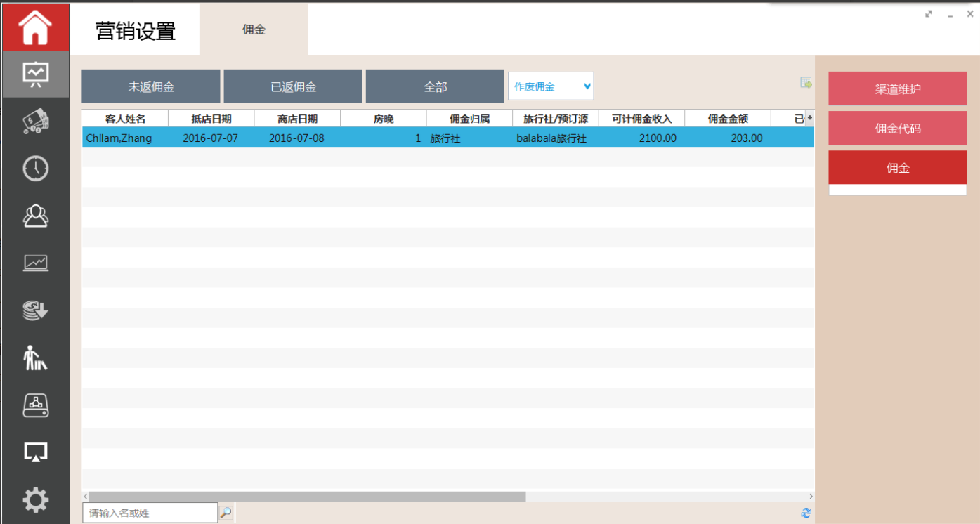
Task: Focus the name search input field
Action: click(x=150, y=513)
